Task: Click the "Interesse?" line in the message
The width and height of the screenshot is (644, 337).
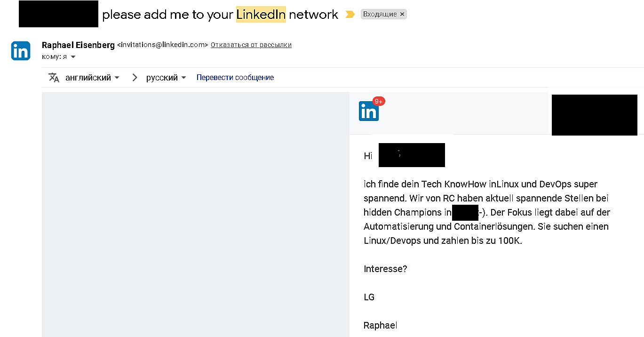Action: 385,269
